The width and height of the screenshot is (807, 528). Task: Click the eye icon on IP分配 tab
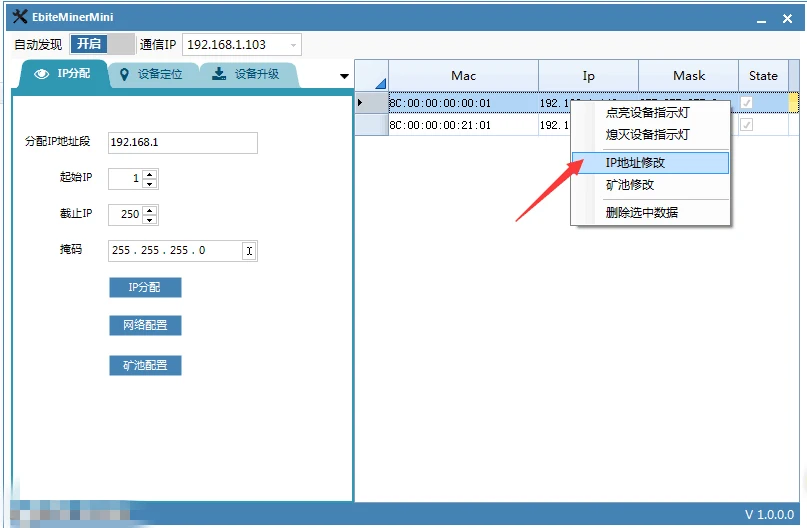[x=41, y=74]
